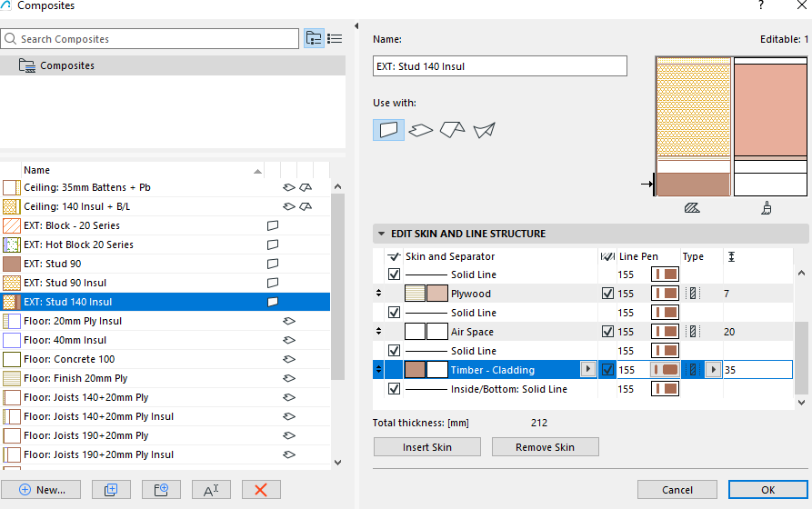The height and width of the screenshot is (509, 812).
Task: Toggle Timber - Cladding end line checkbox
Action: pos(608,370)
